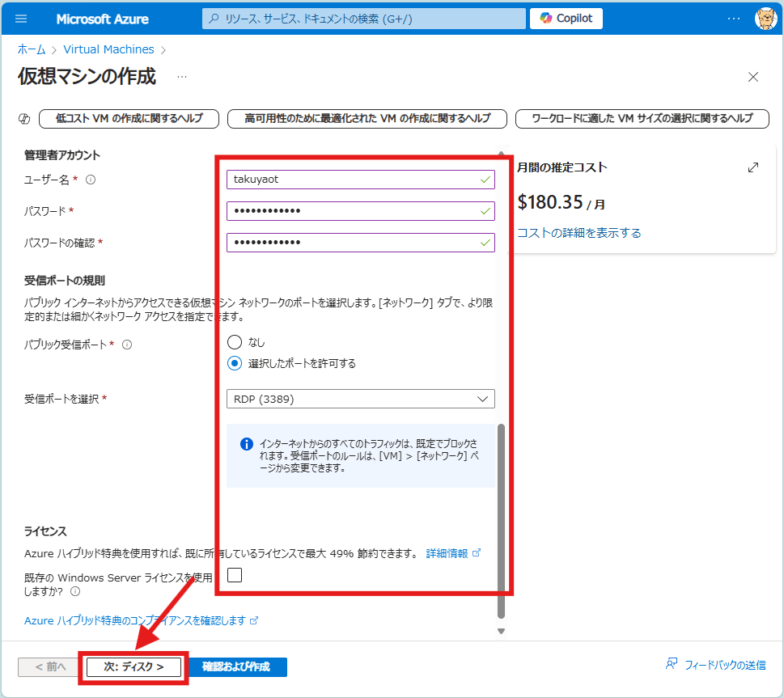Viewport: 784px width, 698px height.
Task: Open the 受信ポートを選択 dropdown showing RDP (3389)
Action: 360,398
